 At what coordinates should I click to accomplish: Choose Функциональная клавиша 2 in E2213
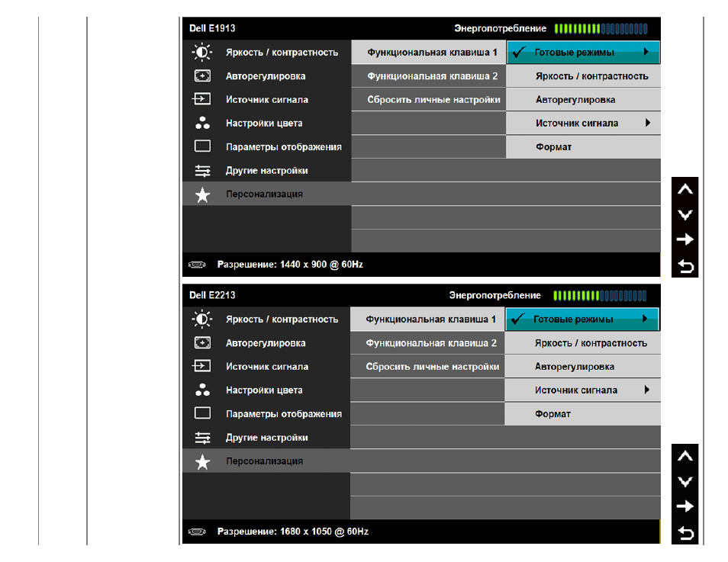[427, 342]
